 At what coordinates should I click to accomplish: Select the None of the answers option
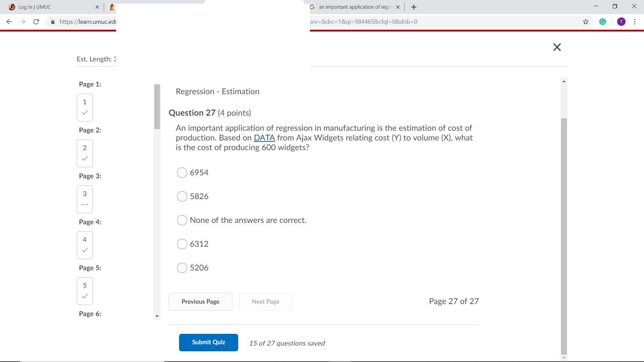click(x=182, y=220)
